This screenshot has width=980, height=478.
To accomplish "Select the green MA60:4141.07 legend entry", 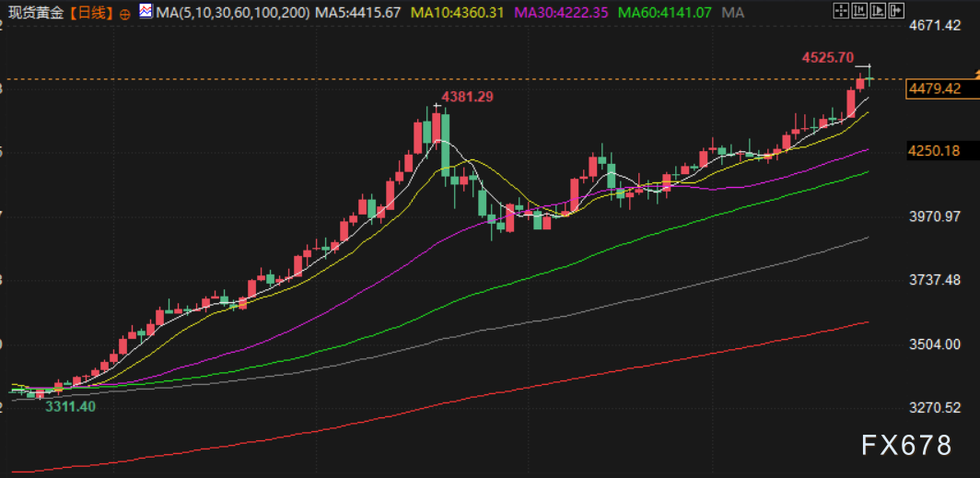I will coord(664,13).
